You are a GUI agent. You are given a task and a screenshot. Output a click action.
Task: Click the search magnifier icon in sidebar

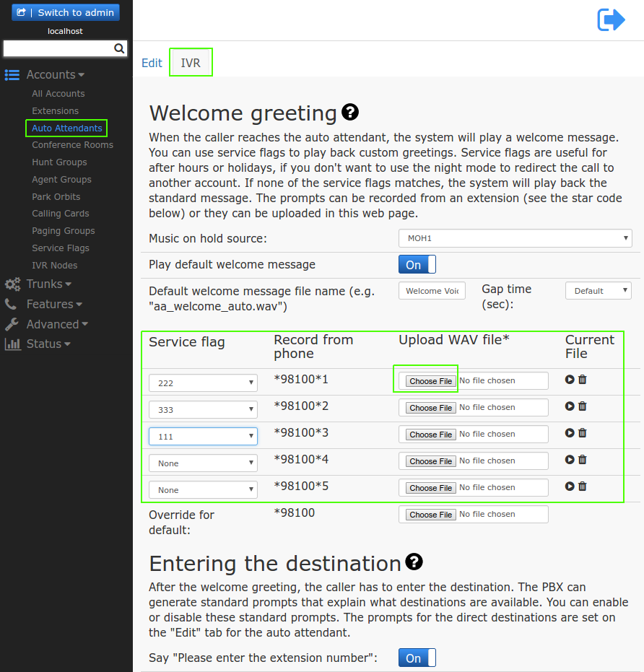[x=120, y=49]
